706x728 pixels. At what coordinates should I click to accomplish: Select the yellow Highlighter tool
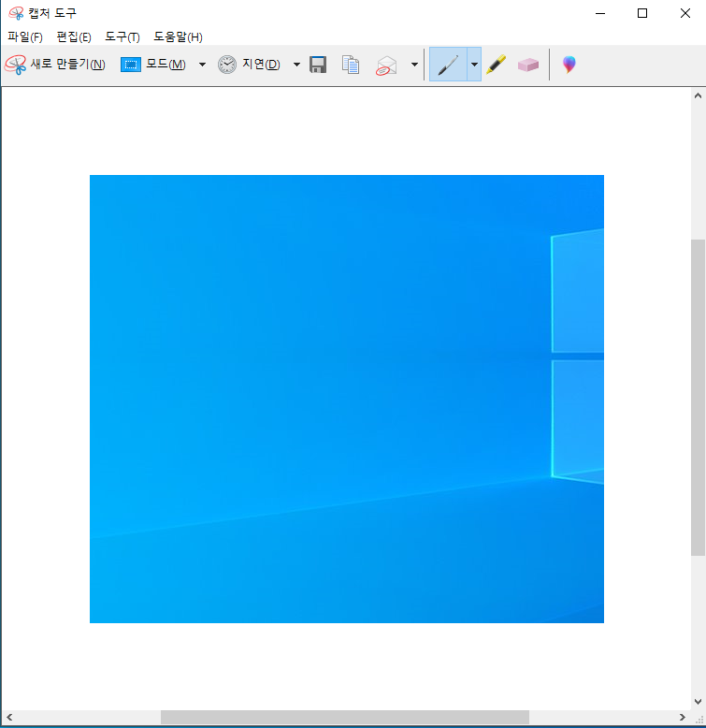tap(496, 65)
